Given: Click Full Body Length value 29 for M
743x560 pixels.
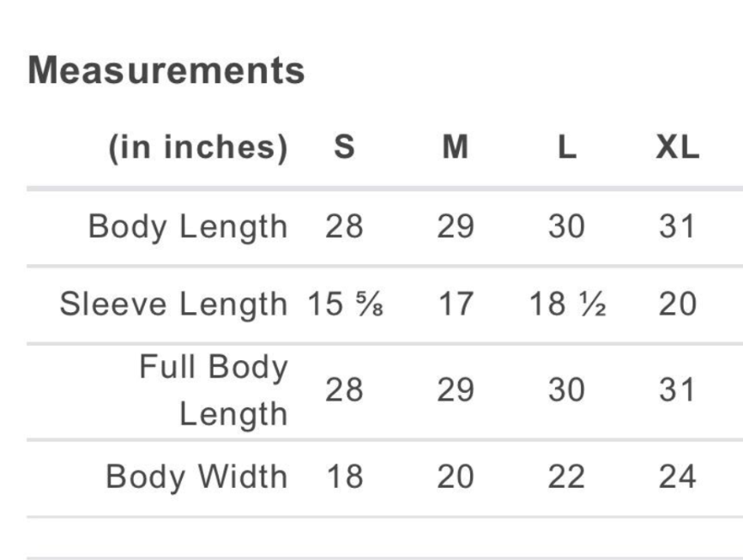Looking at the screenshot, I should [456, 390].
